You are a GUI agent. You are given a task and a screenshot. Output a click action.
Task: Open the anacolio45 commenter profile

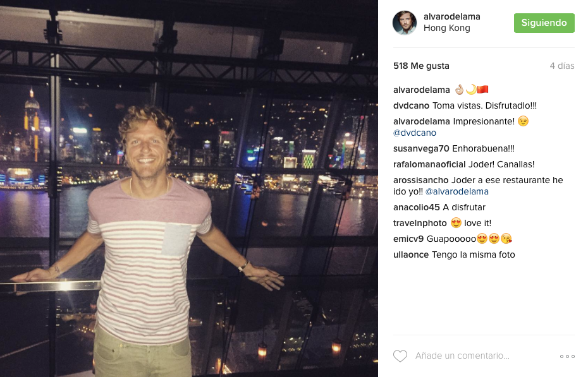click(x=416, y=207)
